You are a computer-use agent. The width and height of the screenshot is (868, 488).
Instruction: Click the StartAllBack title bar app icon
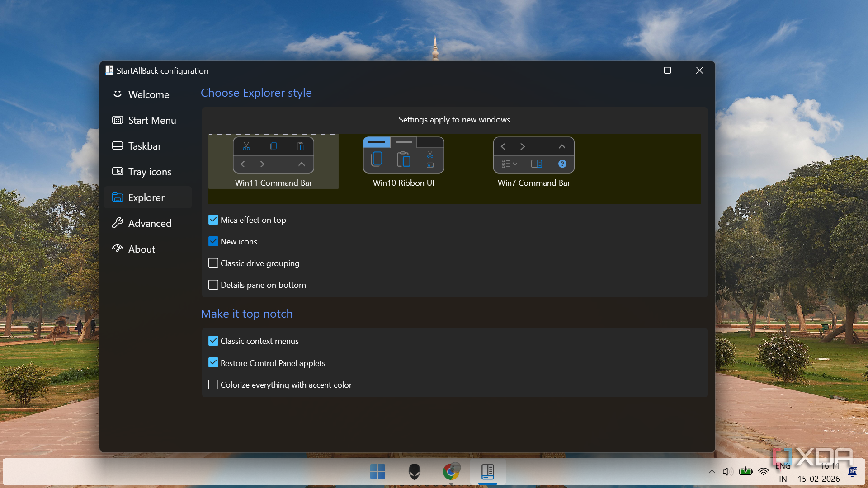click(109, 70)
